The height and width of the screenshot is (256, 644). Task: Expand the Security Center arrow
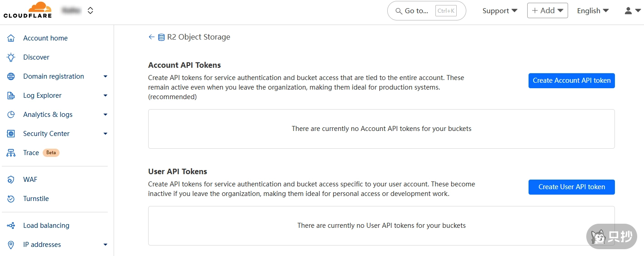105,134
